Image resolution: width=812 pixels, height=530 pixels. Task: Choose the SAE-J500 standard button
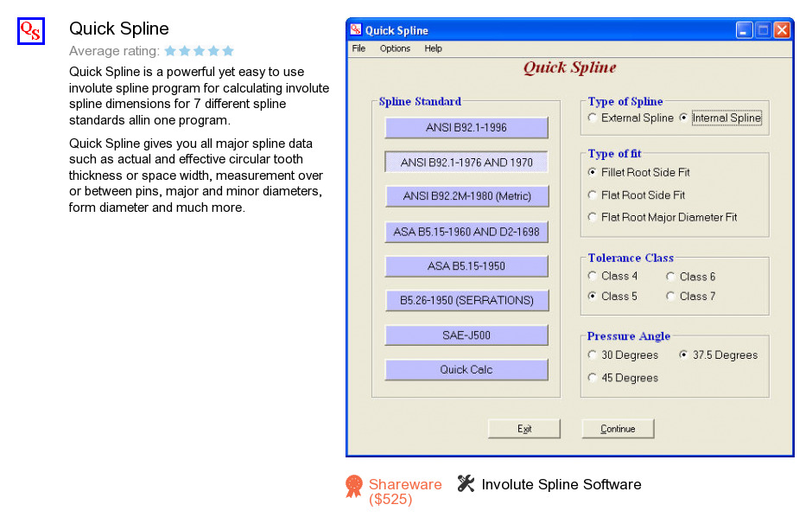coord(466,335)
